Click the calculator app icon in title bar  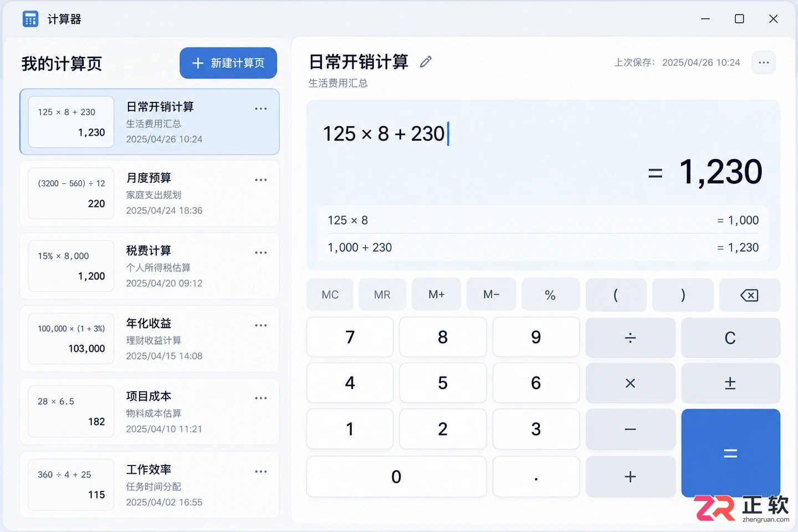pyautogui.click(x=30, y=19)
